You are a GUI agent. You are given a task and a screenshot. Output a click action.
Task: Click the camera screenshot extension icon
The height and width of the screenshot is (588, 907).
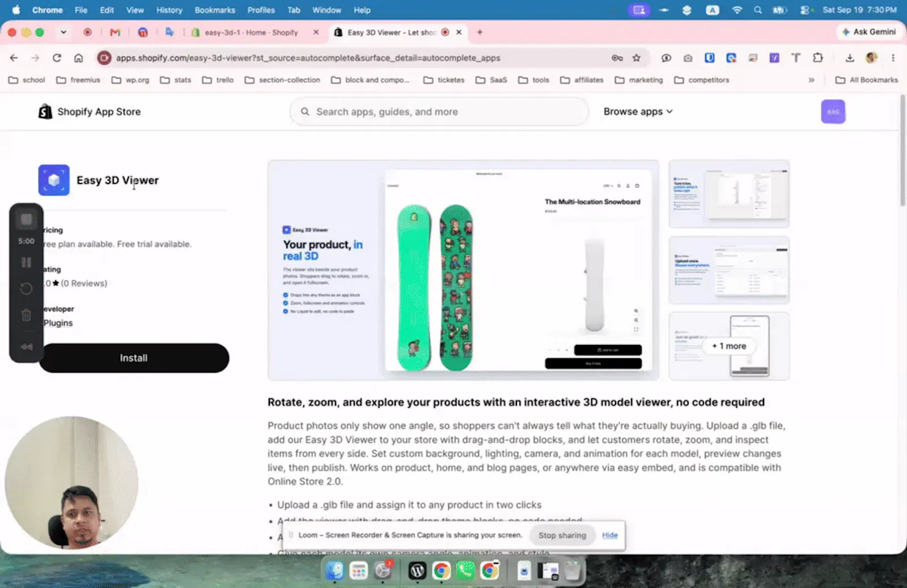point(688,58)
